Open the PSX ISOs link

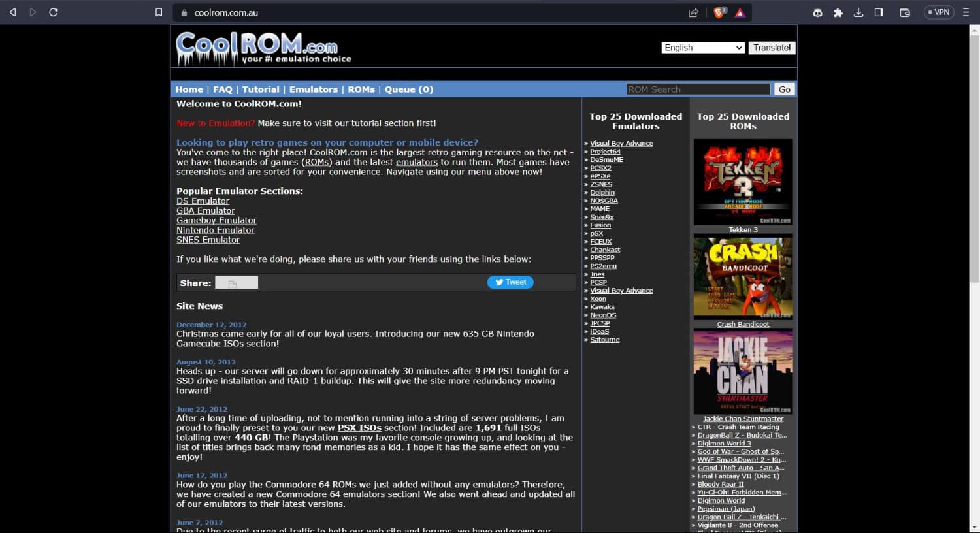tap(359, 428)
